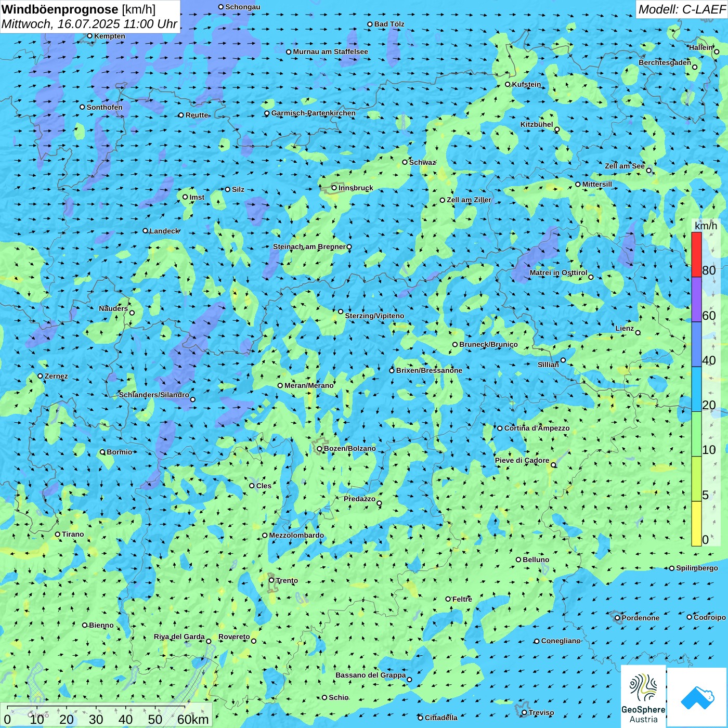This screenshot has height=728, width=728.
Task: Choose the yellow 0–5 km/h legend swatch
Action: point(696,524)
